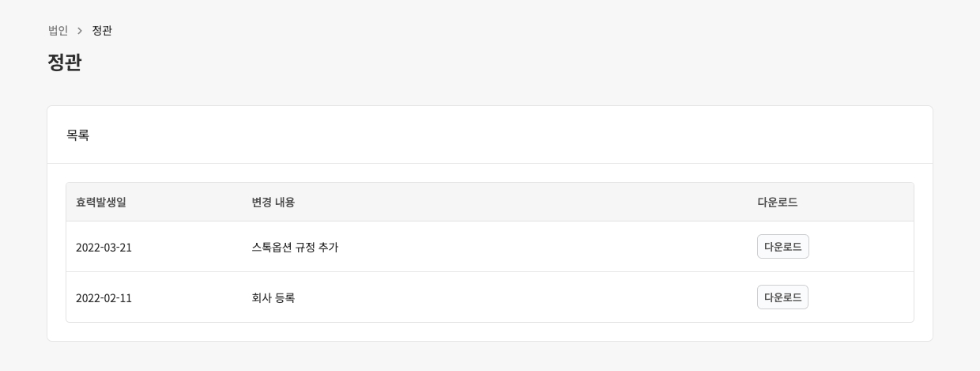The height and width of the screenshot is (371, 980).
Task: Download the 회사 등록 document
Action: click(782, 297)
